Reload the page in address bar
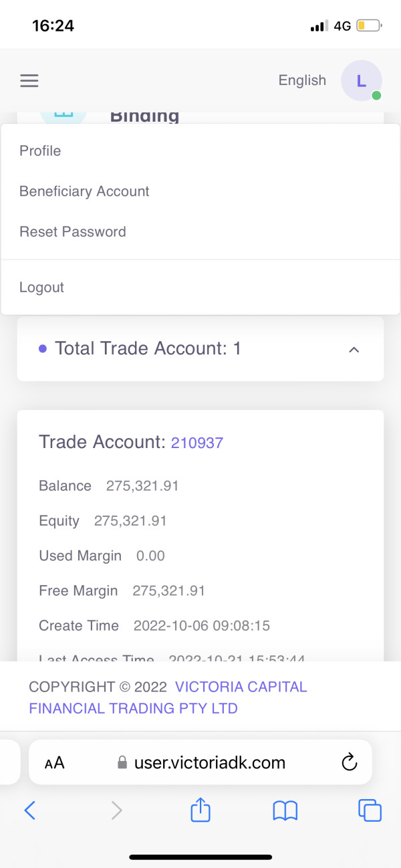401x868 pixels. click(348, 762)
